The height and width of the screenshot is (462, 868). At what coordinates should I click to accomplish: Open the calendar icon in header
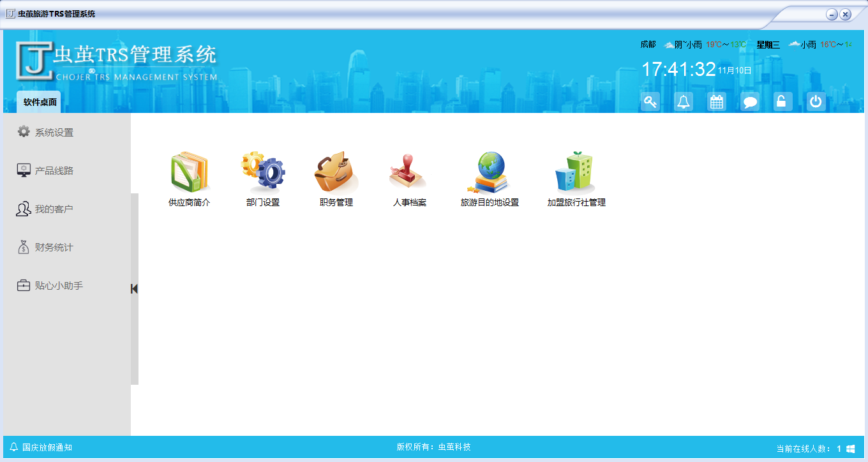click(x=717, y=101)
